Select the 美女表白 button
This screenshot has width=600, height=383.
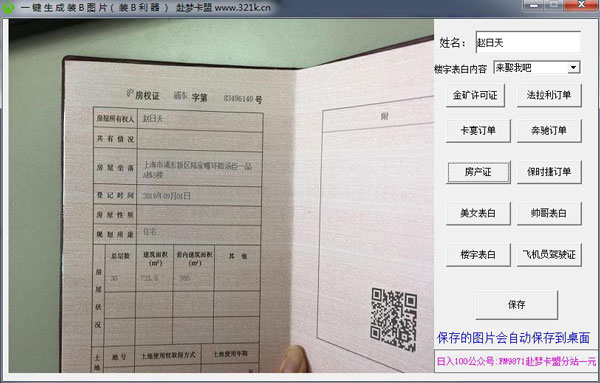point(478,213)
